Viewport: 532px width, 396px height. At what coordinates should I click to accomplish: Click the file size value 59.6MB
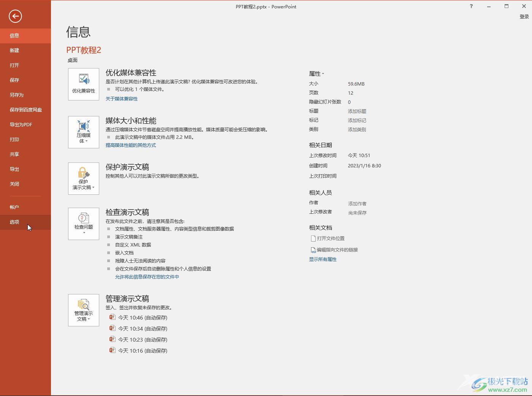(x=356, y=84)
